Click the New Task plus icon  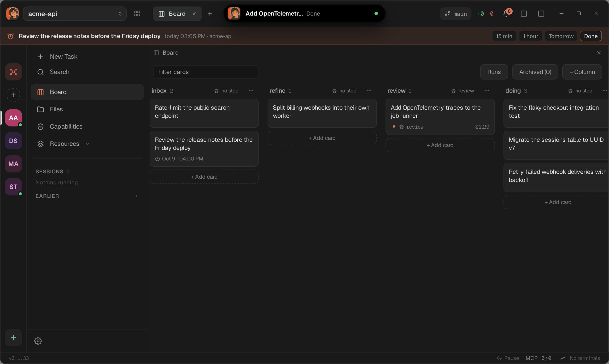(40, 57)
